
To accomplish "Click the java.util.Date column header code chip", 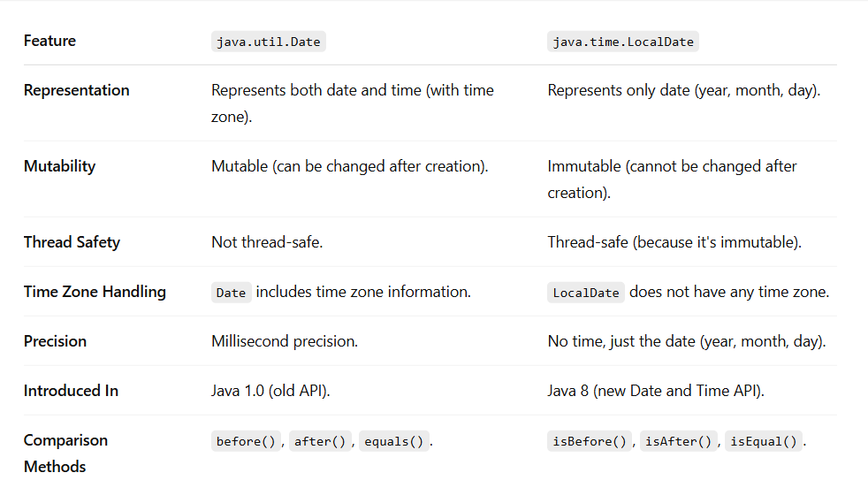I will point(269,42).
